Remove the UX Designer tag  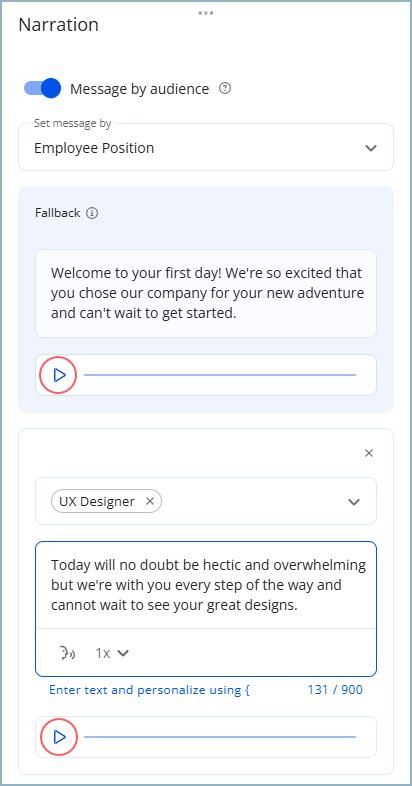[149, 501]
